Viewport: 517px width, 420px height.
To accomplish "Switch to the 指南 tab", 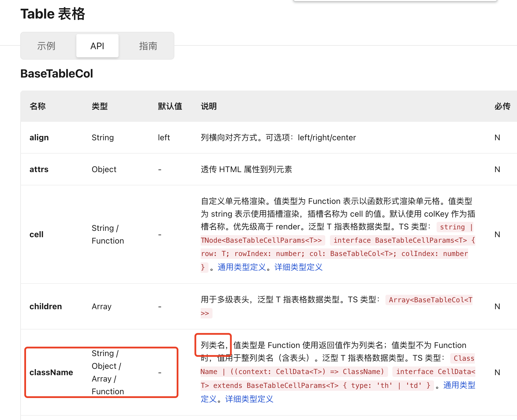I will tap(148, 46).
